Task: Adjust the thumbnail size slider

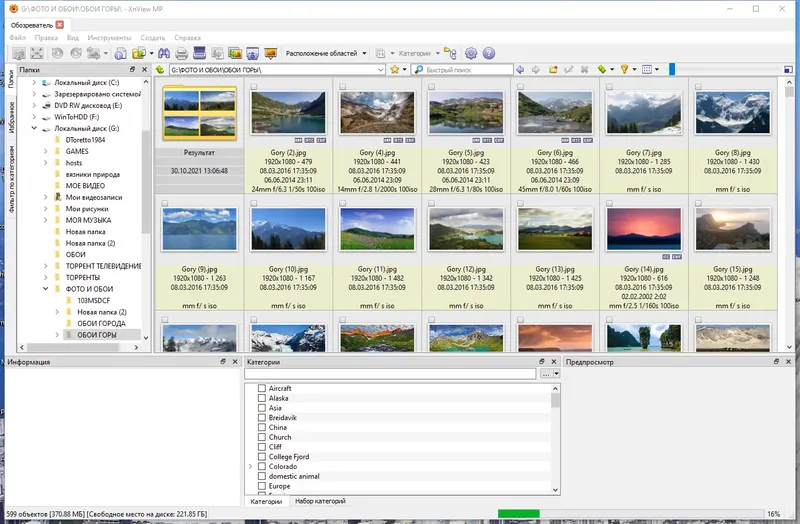Action: tap(672, 70)
